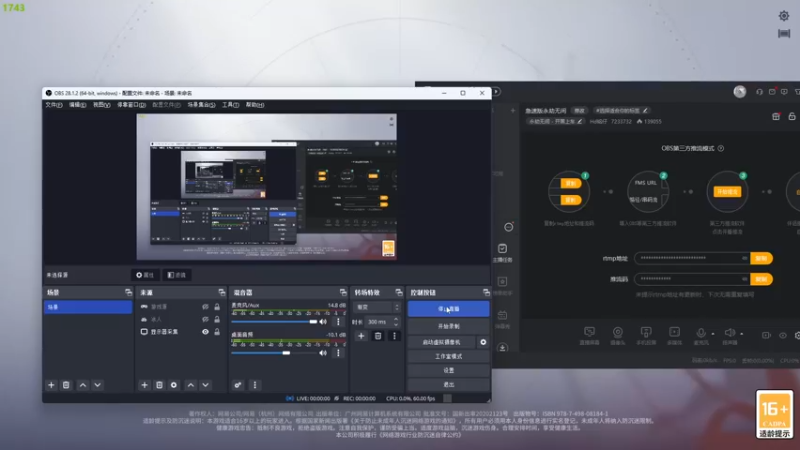The width and height of the screenshot is (800, 450).
Task: Open virtual camera settings gear
Action: coord(483,342)
